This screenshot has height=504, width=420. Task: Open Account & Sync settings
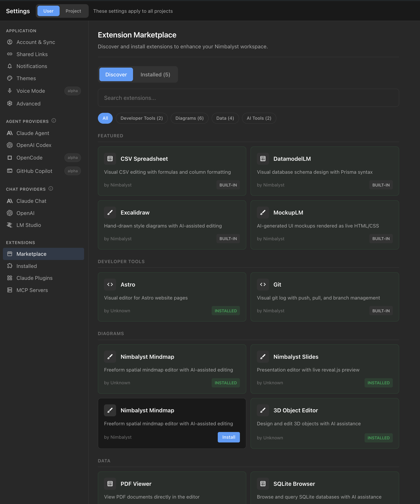click(x=44, y=42)
